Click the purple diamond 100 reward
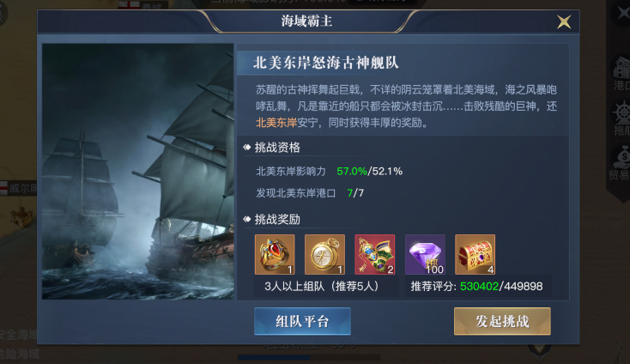630x364 pixels. [425, 255]
